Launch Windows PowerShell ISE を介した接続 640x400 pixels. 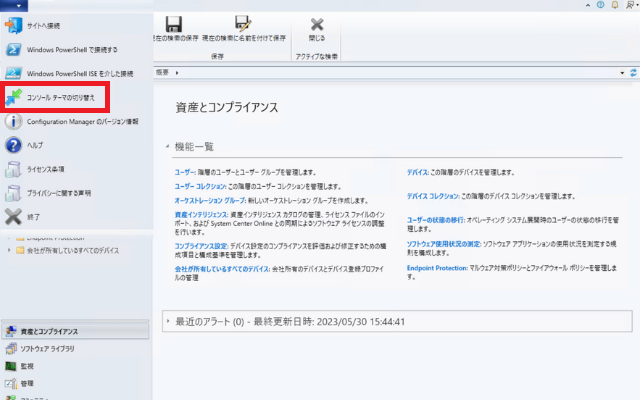80,73
